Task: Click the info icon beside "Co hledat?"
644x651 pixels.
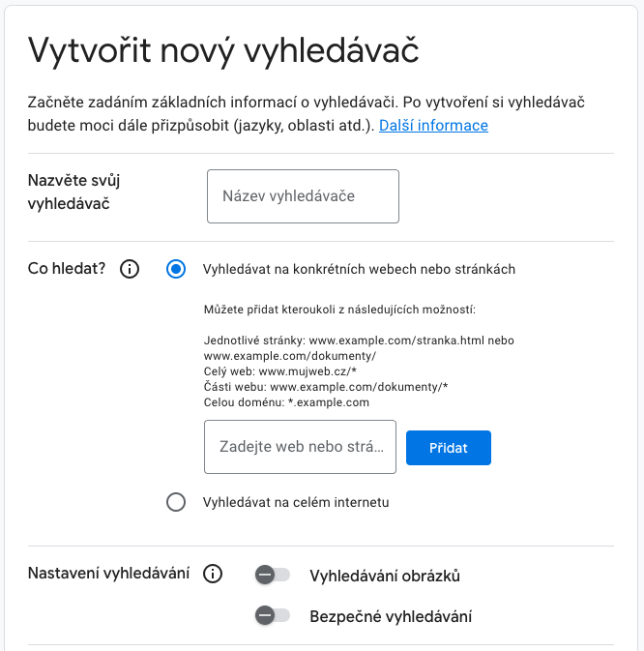Action: tap(130, 269)
